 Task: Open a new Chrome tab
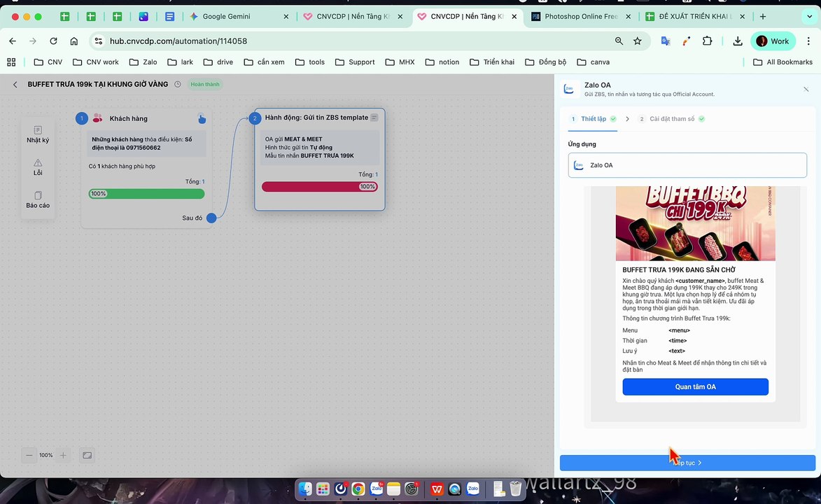(x=763, y=16)
